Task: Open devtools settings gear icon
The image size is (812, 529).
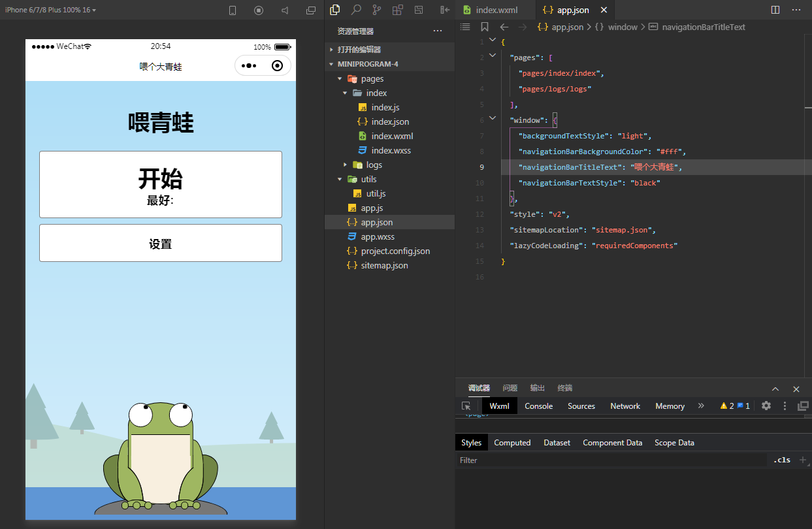Action: pyautogui.click(x=766, y=406)
